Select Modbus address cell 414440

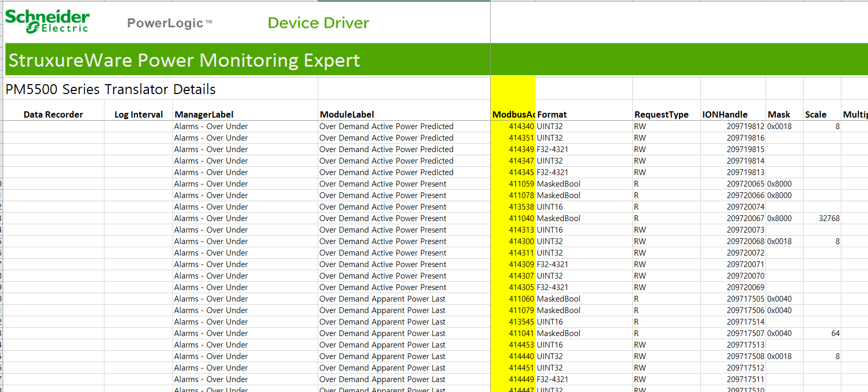(513, 356)
